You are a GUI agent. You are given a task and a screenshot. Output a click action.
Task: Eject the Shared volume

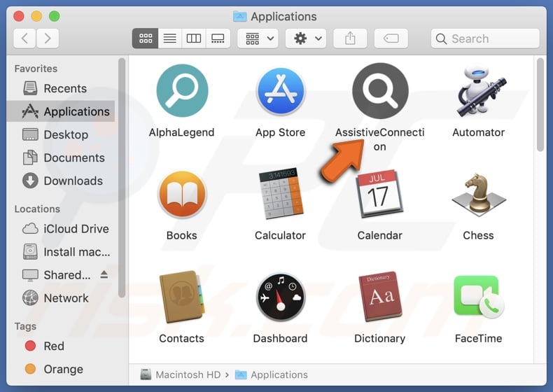click(104, 274)
